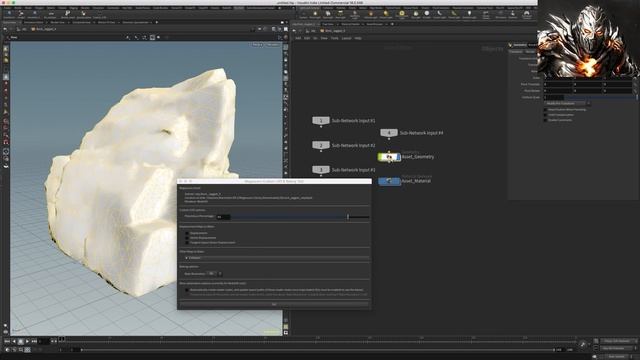Toggle Keep Position When Parenting checkbox
The width and height of the screenshot is (640, 360).
pos(546,109)
